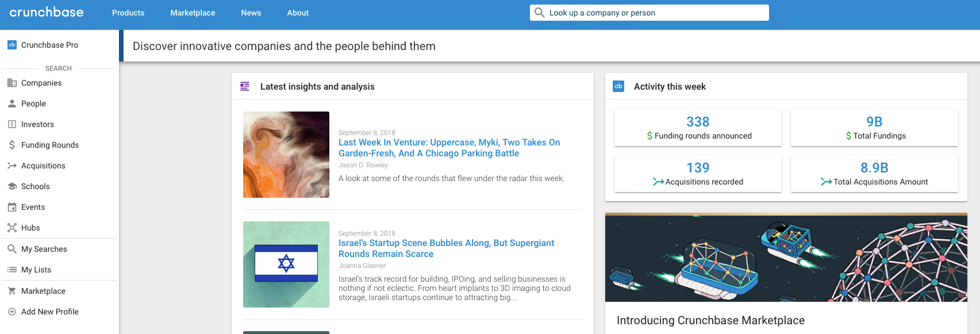Viewport: 980px width, 334px height.
Task: Click the Events calendar icon
Action: [11, 207]
